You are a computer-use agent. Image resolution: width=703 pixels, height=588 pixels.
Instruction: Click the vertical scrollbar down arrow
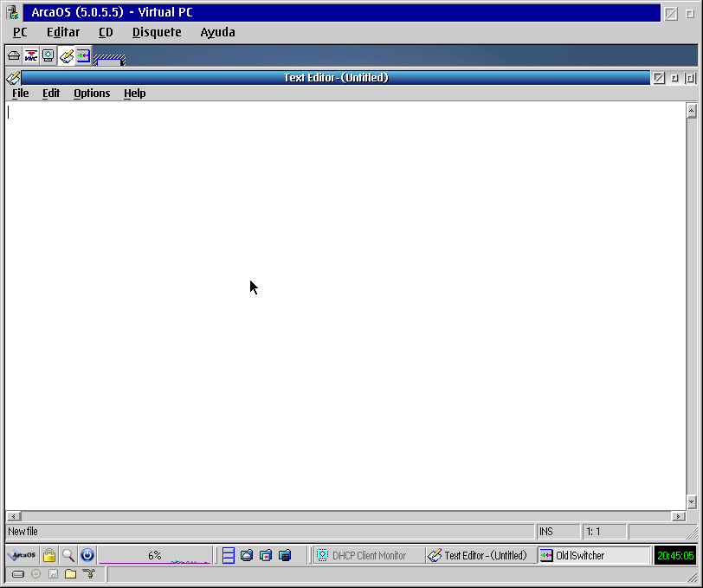[691, 501]
